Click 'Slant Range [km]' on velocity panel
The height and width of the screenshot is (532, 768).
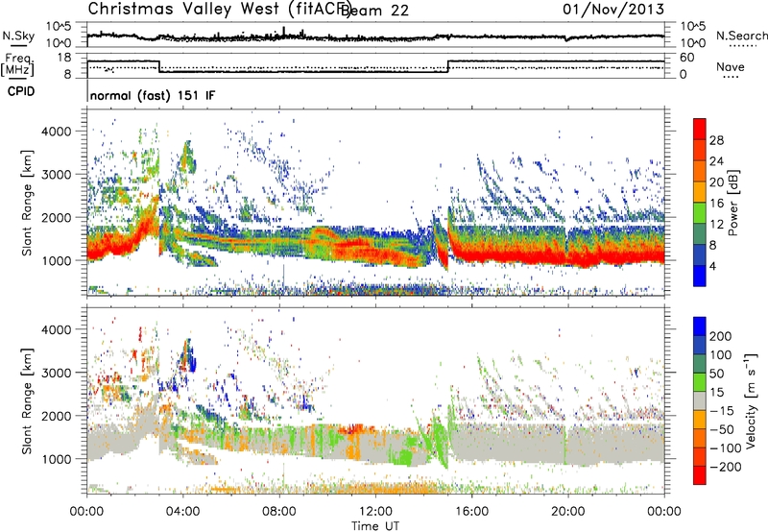(x=27, y=401)
